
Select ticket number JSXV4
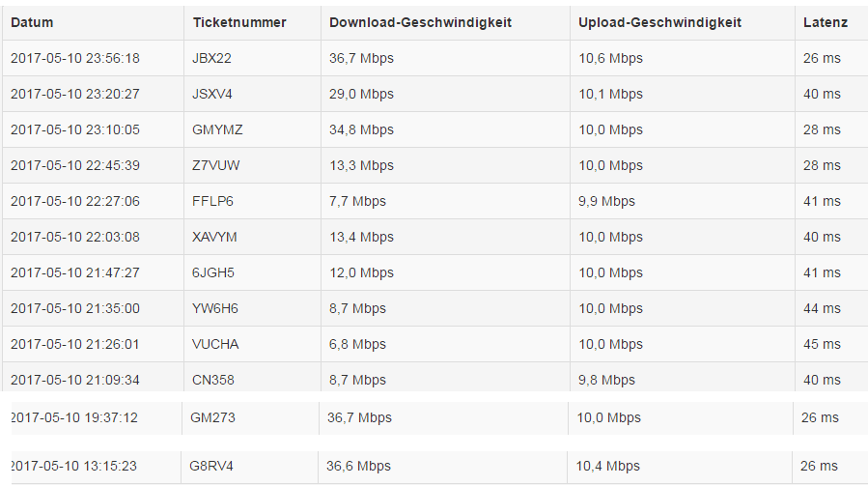pyautogui.click(x=212, y=95)
